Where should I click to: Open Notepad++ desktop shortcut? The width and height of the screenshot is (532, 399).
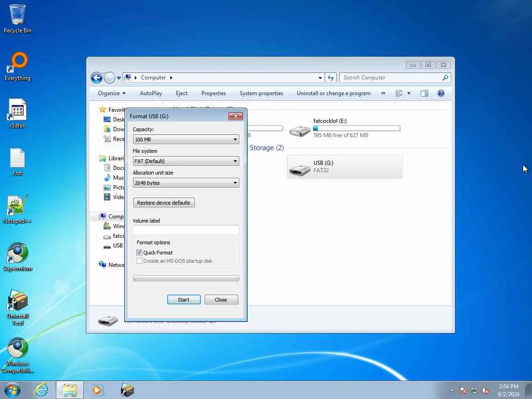click(17, 209)
